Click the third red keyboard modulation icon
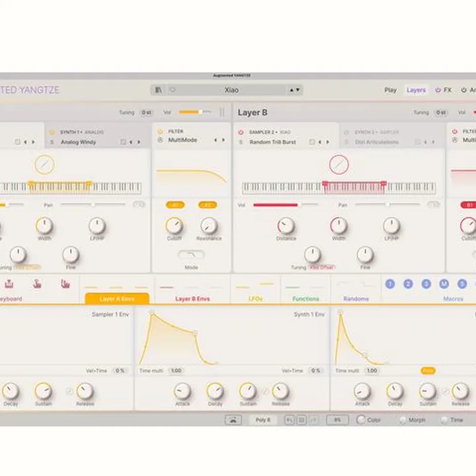 tap(65, 284)
